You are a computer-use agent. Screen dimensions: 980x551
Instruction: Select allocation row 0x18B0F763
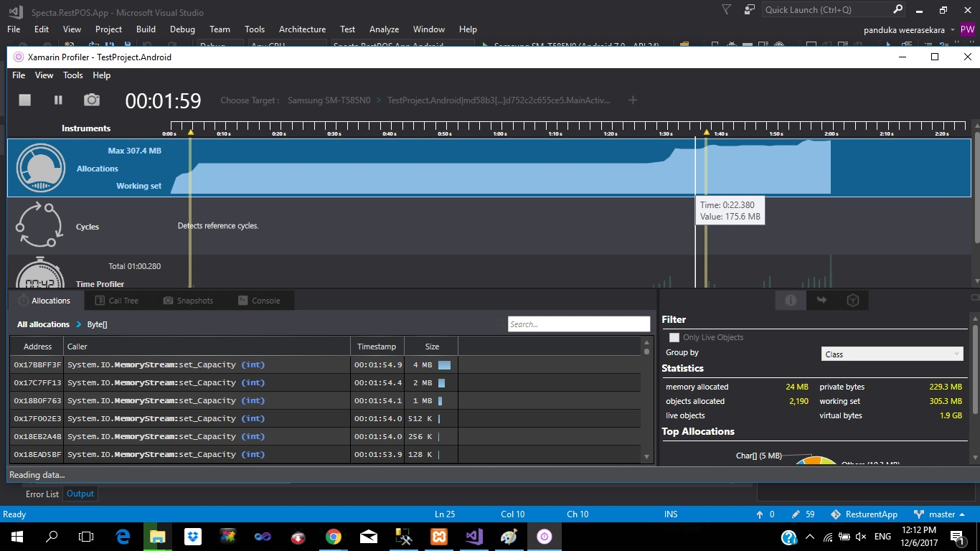(326, 400)
